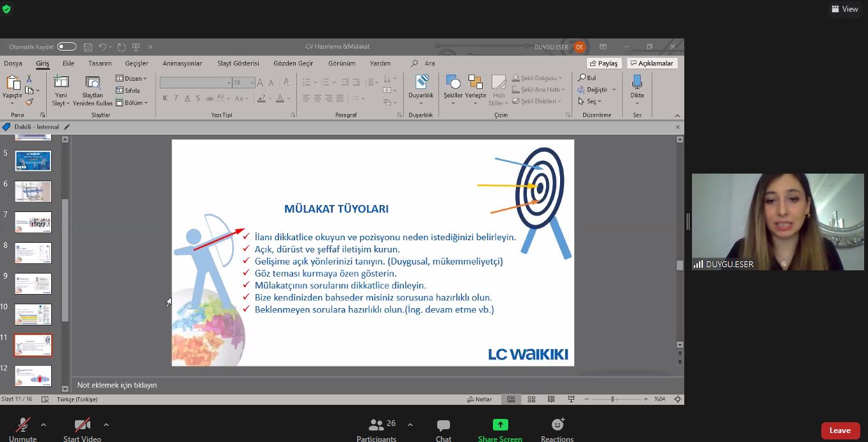Click the red Leave button
The height and width of the screenshot is (442, 868).
click(840, 430)
